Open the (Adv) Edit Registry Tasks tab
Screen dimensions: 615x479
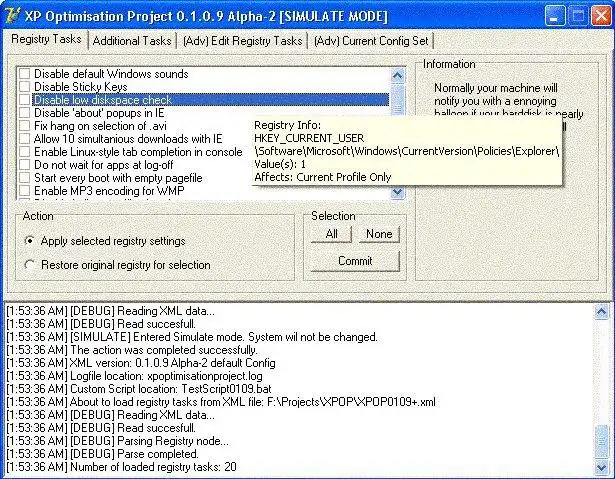tap(242, 41)
